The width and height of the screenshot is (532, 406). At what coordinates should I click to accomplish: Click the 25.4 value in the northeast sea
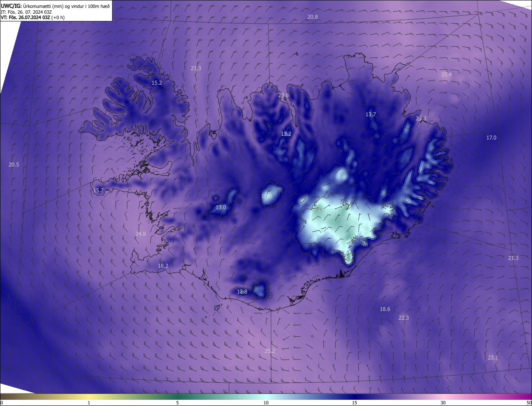coord(446,75)
